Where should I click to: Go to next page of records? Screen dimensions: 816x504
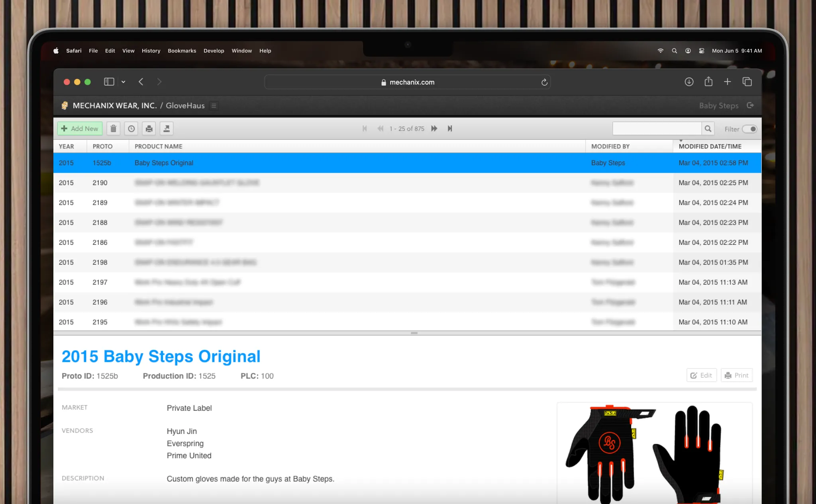tap(434, 129)
